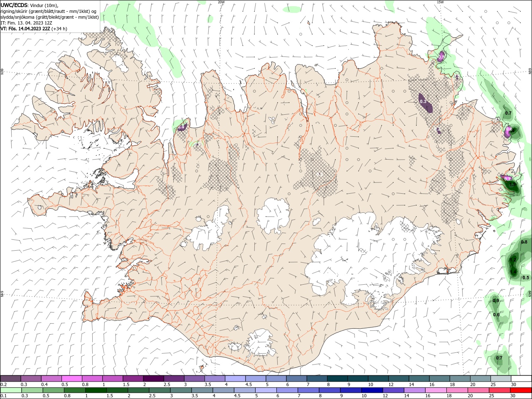Click the 0.6 rainfall value on the map

pyautogui.click(x=496, y=315)
